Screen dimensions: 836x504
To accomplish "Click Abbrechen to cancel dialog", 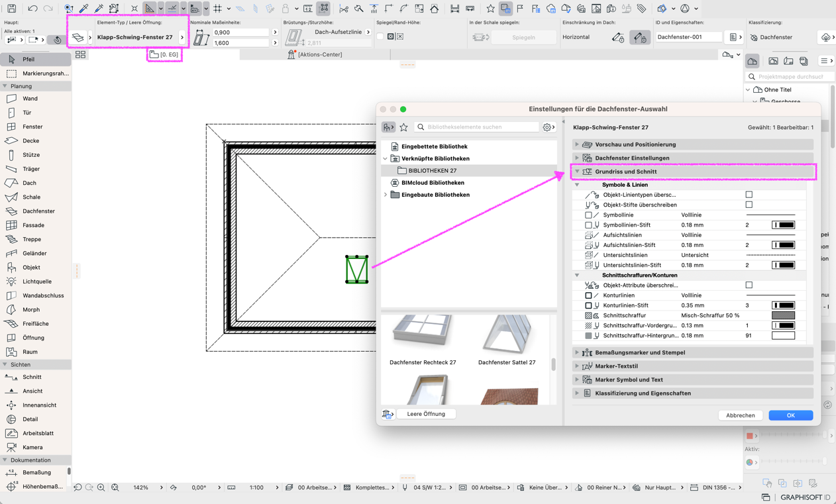I will tap(740, 415).
